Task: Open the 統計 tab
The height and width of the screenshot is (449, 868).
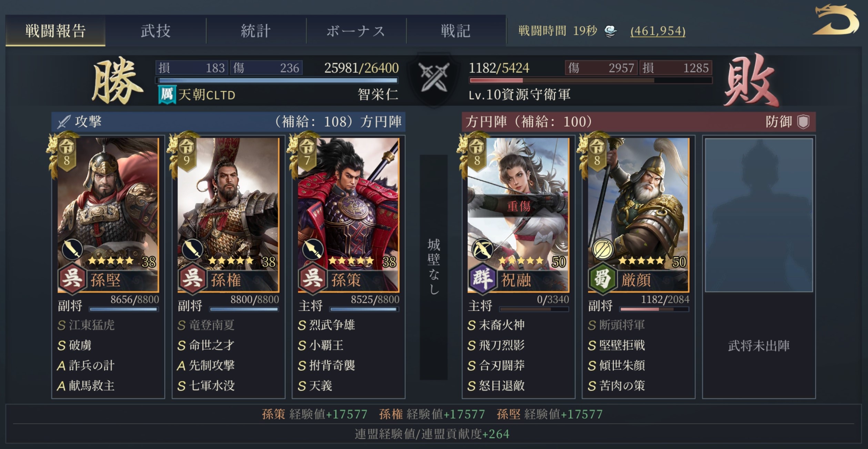Action: [256, 31]
